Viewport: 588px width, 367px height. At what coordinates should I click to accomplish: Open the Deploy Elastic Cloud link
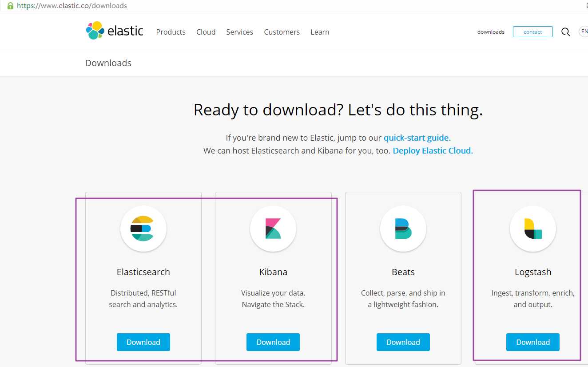coord(433,150)
